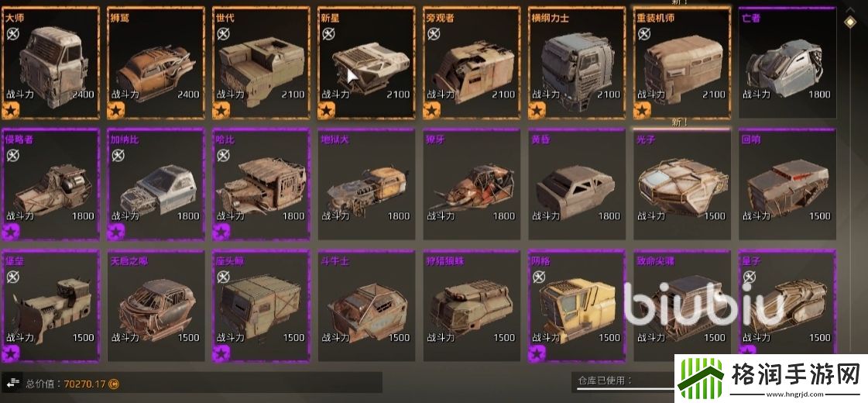Click the purple star badge on 网格 cabin
Image resolution: width=868 pixels, height=403 pixels.
(x=537, y=353)
